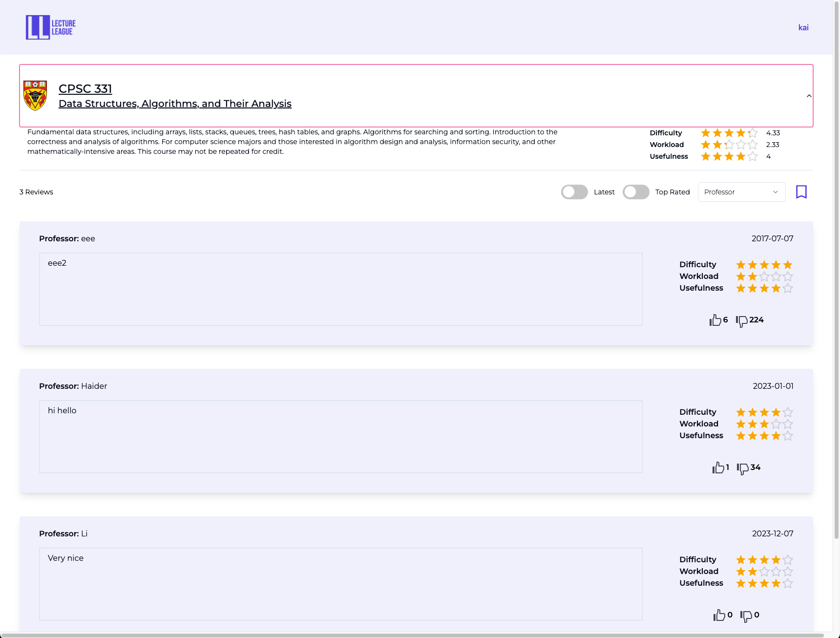Open the Professor filter dropdown

741,192
